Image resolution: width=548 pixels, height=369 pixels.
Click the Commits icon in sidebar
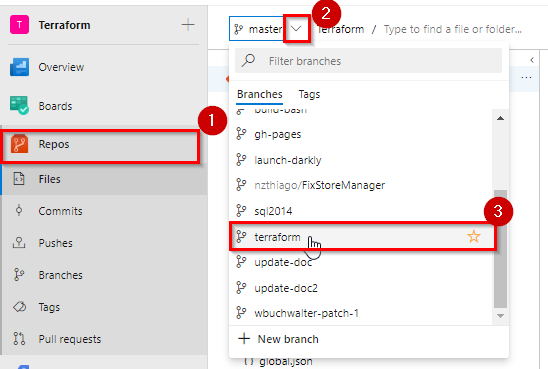[19, 210]
